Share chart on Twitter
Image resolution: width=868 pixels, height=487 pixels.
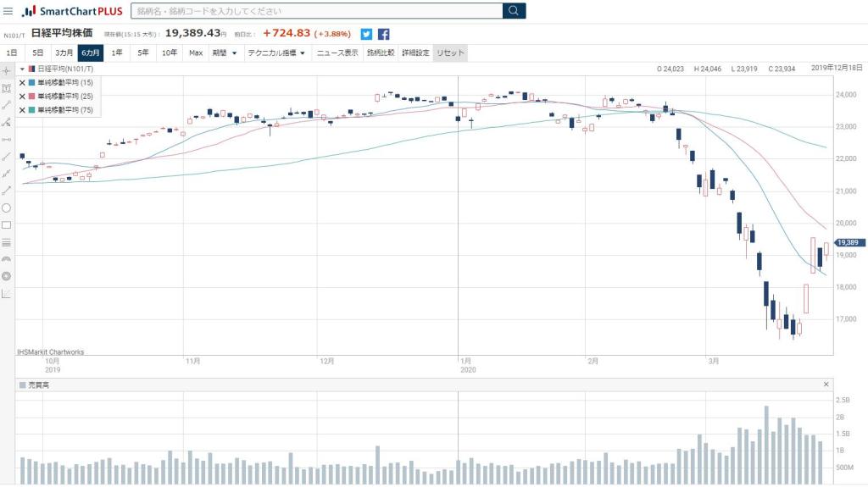pos(366,34)
